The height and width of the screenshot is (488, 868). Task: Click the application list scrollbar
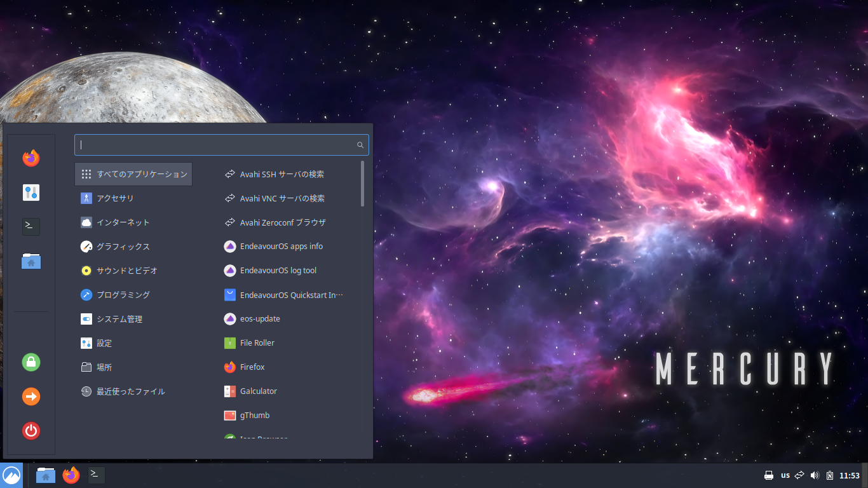362,184
